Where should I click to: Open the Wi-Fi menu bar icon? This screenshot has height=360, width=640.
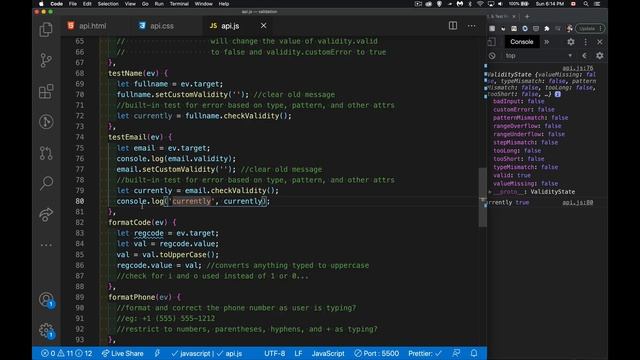pos(480,4)
